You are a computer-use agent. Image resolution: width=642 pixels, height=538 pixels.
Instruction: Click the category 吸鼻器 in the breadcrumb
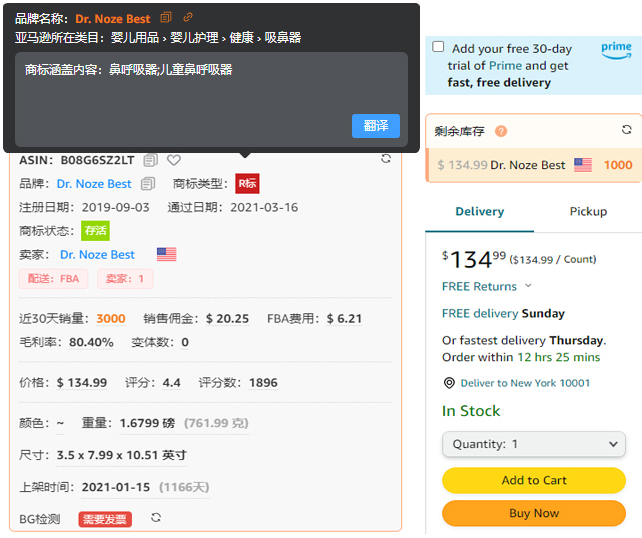coord(283,38)
